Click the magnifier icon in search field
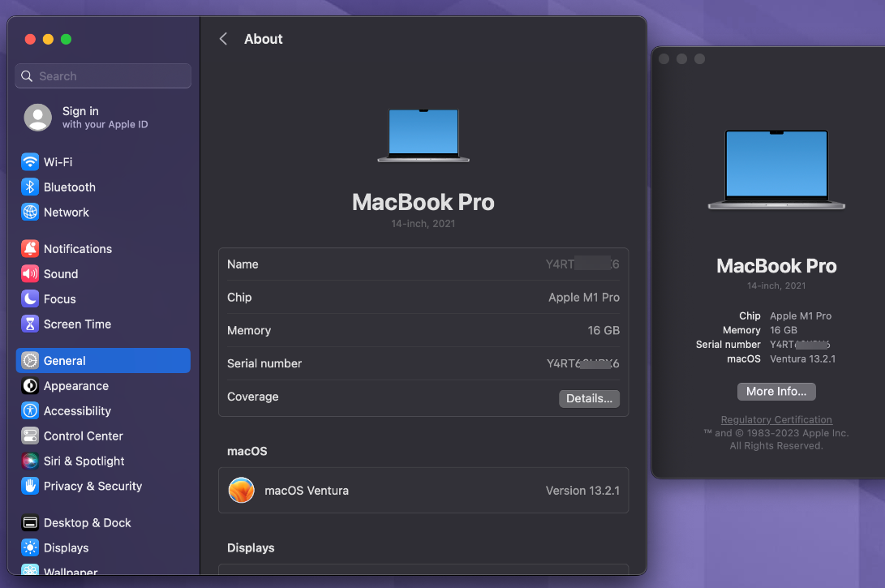Screen dimensions: 885x588 [x=27, y=75]
